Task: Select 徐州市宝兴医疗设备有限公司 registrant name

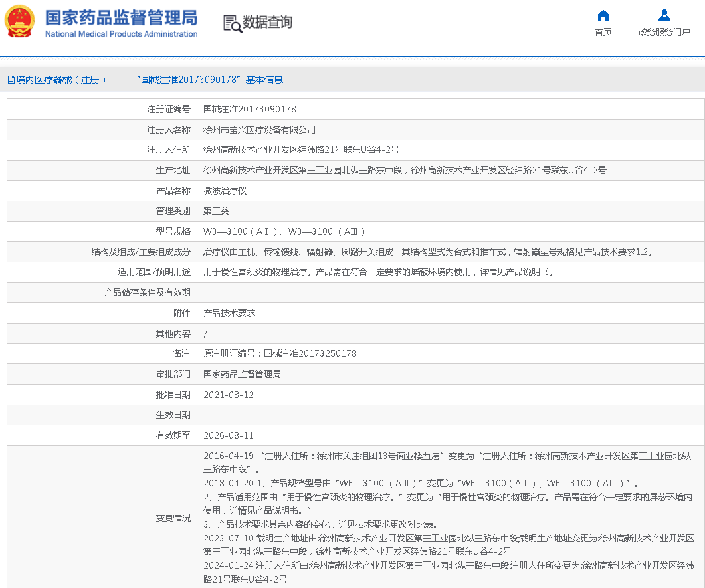Action: click(x=259, y=130)
